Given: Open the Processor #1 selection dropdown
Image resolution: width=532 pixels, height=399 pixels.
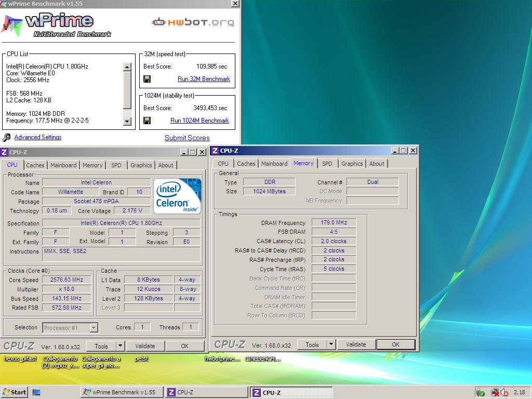Looking at the screenshot, I should [x=94, y=328].
